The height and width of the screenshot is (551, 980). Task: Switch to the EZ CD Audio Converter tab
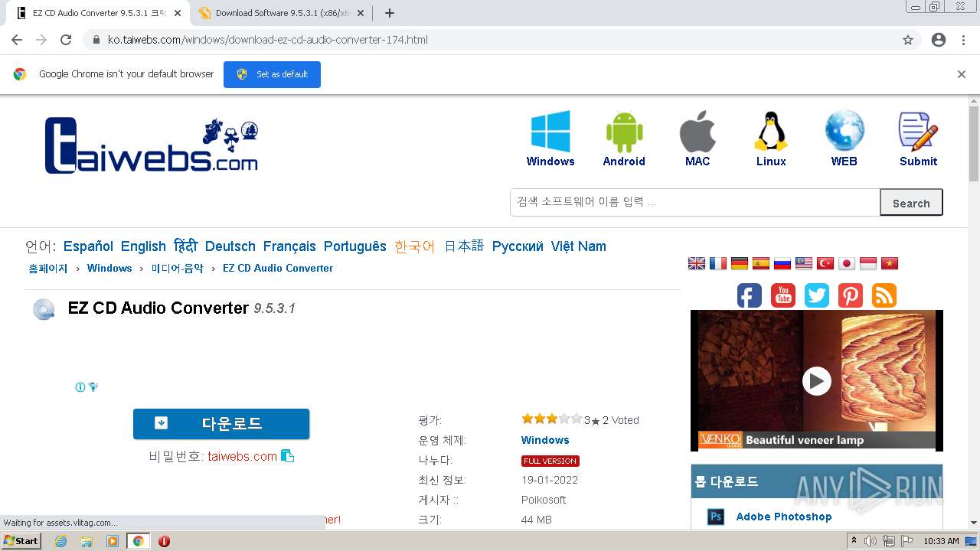click(99, 13)
